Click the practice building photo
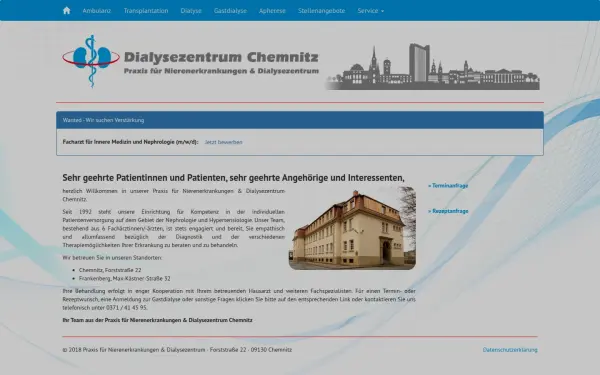The width and height of the screenshot is (600, 375). pyautogui.click(x=352, y=228)
